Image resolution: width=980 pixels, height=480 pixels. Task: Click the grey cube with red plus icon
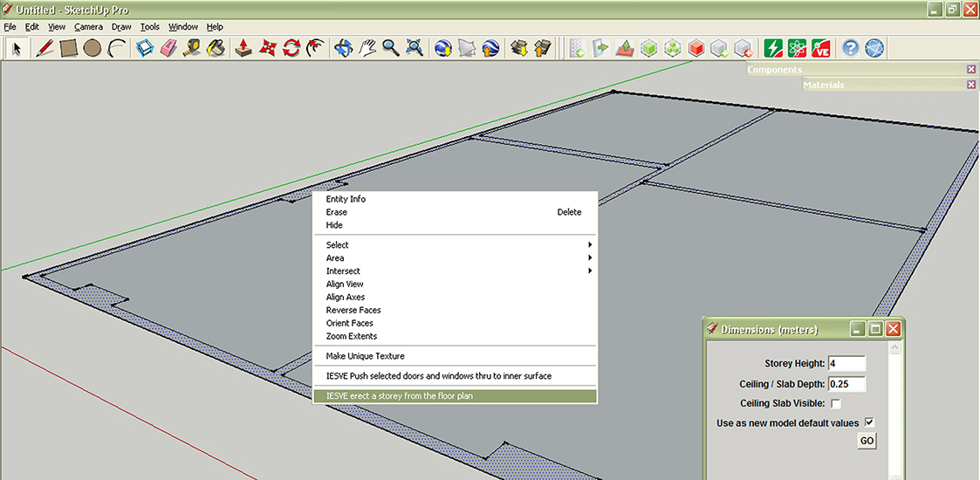[x=743, y=48]
